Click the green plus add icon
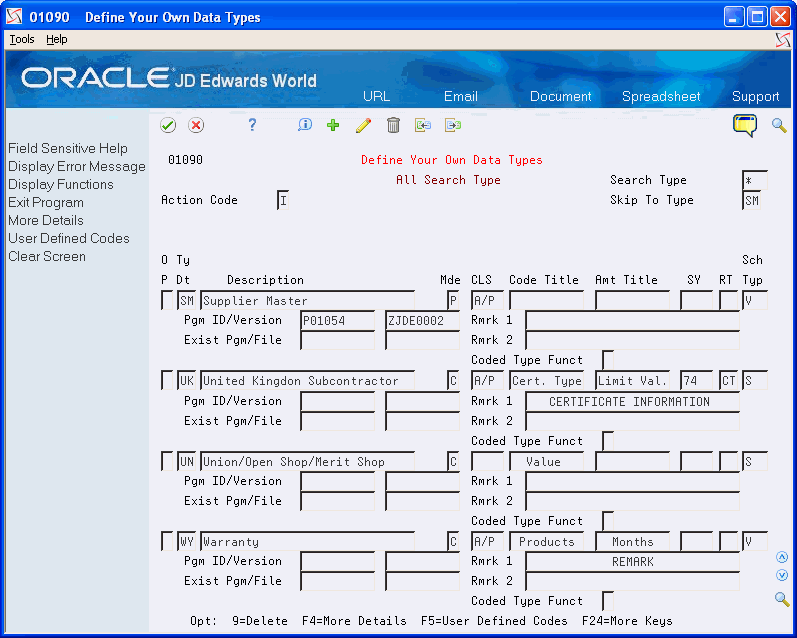This screenshot has width=797, height=638. pos(333,125)
